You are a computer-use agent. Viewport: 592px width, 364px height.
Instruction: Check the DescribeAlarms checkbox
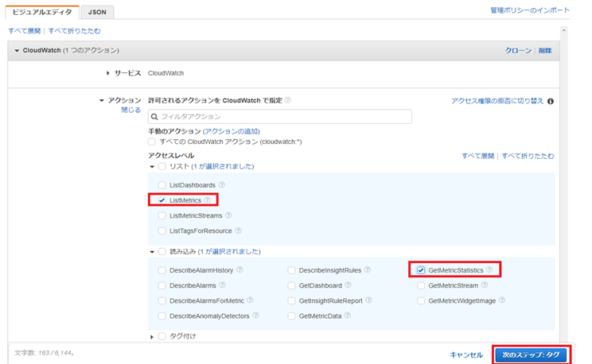click(x=162, y=285)
